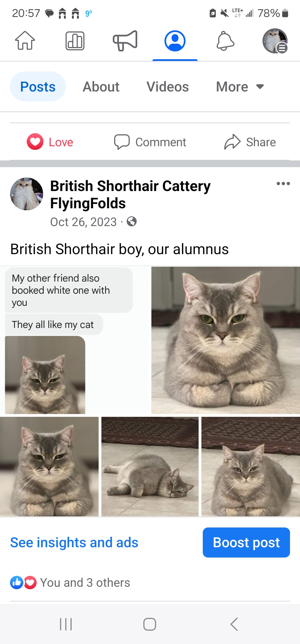The width and height of the screenshot is (300, 644).
Task: Open the Videos tab
Action: click(167, 87)
